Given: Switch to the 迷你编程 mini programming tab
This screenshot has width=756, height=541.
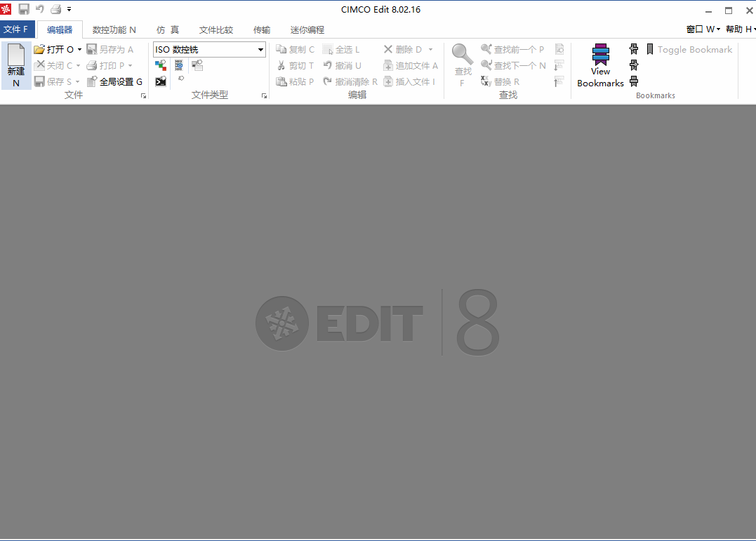Looking at the screenshot, I should [307, 29].
